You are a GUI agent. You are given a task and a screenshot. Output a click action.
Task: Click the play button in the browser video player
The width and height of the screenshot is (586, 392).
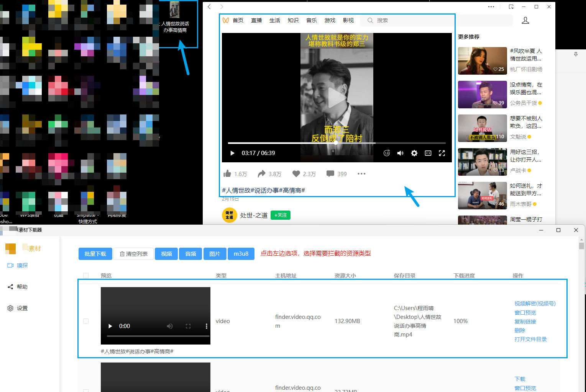232,153
